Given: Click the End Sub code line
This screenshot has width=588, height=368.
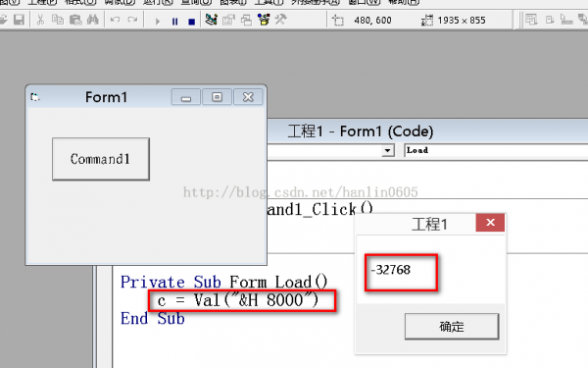Looking at the screenshot, I should (153, 318).
